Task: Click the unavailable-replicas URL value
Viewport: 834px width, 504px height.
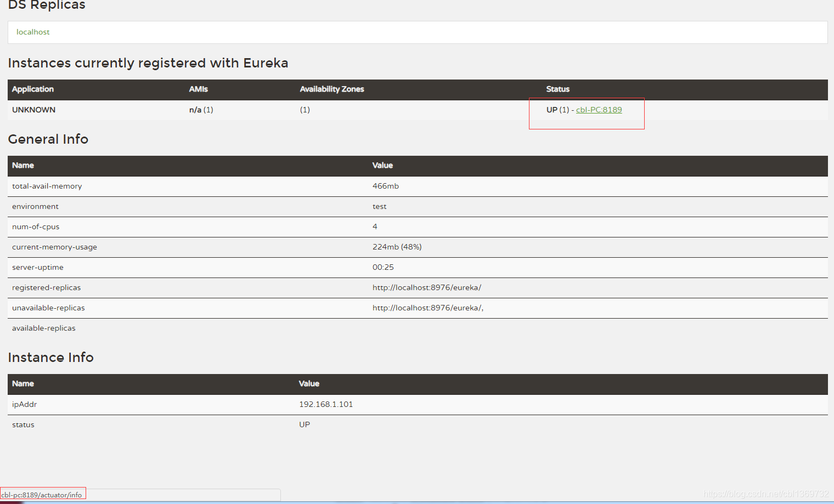Action: tap(427, 308)
